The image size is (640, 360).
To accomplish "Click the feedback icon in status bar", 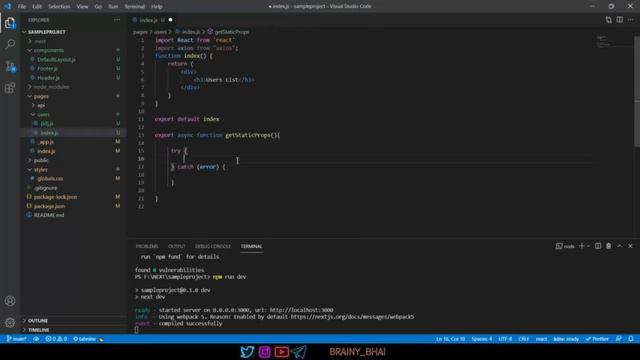I will [619, 339].
